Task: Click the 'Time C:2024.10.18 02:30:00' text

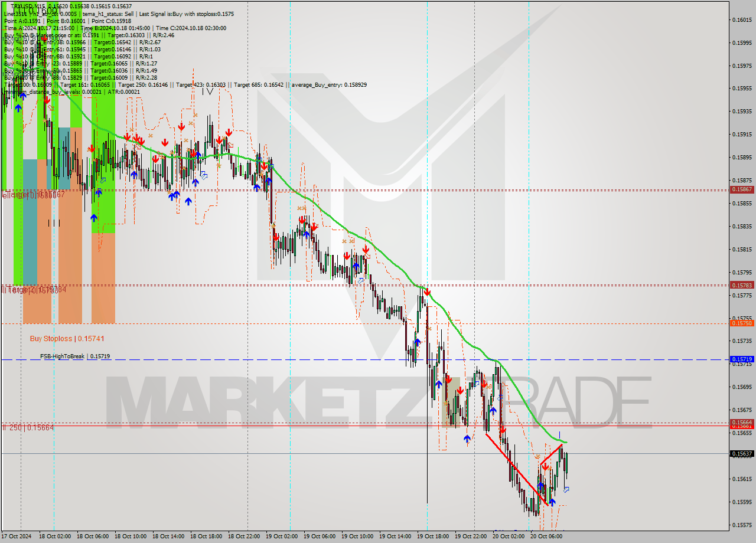Action: coord(191,28)
